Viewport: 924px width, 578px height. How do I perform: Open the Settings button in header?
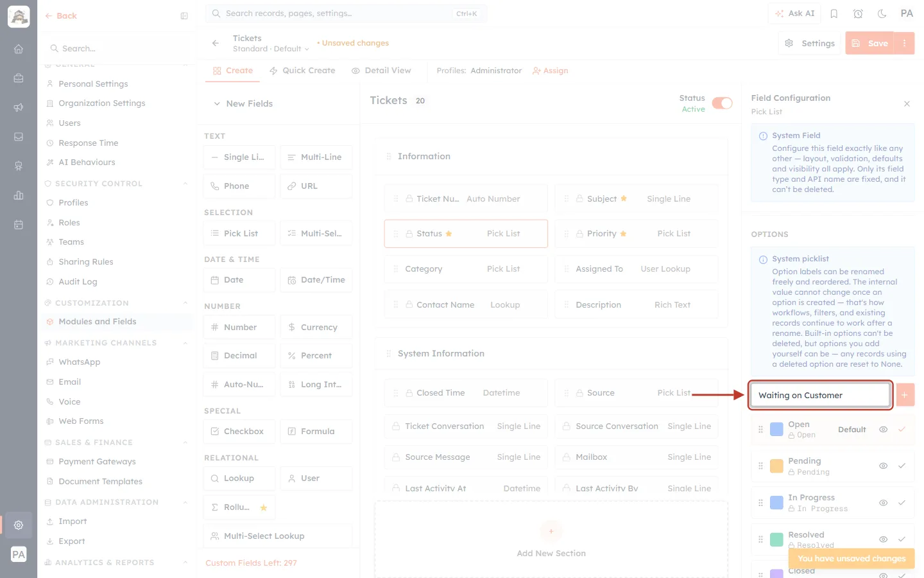(810, 43)
